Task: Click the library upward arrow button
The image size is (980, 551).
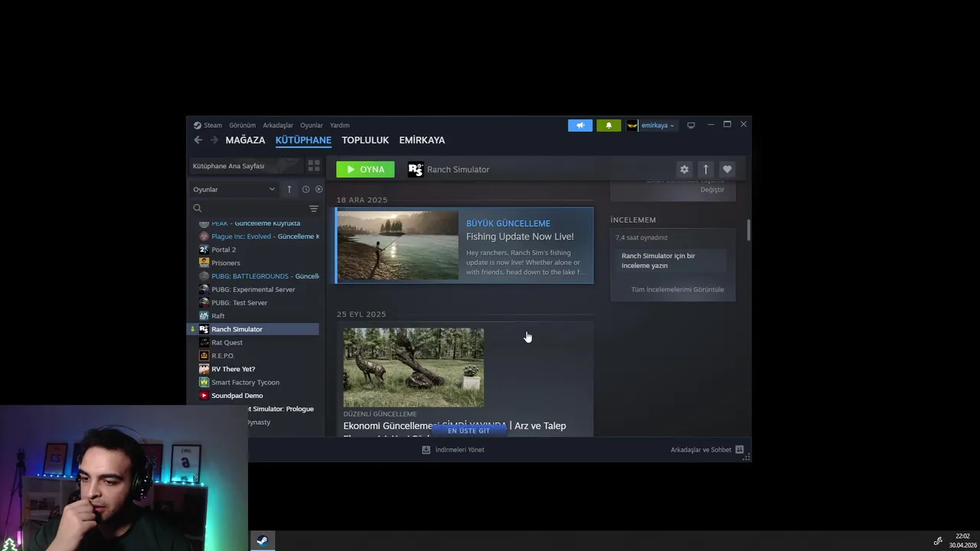Action: click(289, 189)
